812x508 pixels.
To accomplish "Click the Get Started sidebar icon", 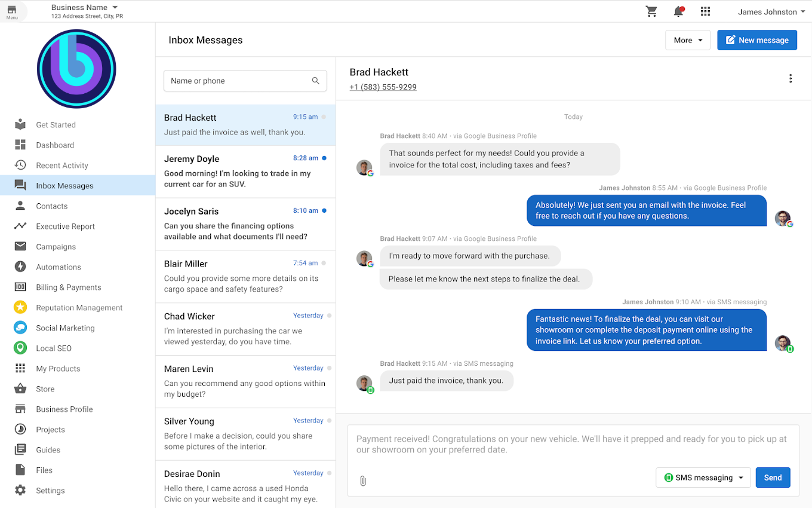I will click(x=20, y=125).
